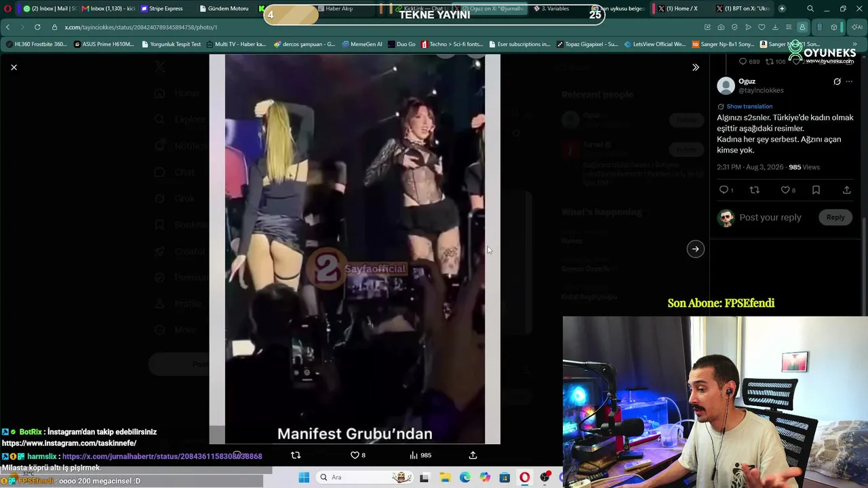This screenshot has height=488, width=868.
Task: Open Yorgunluk Tespit Test bookmark
Action: (x=172, y=44)
